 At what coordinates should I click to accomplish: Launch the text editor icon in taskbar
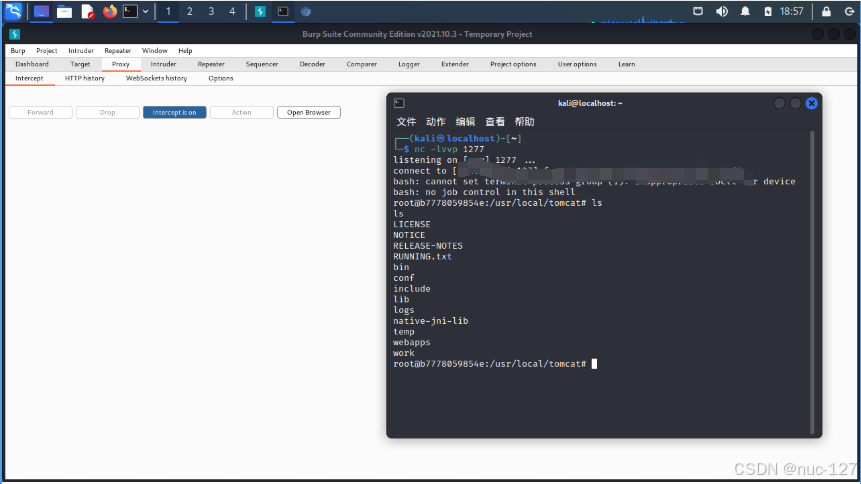87,12
